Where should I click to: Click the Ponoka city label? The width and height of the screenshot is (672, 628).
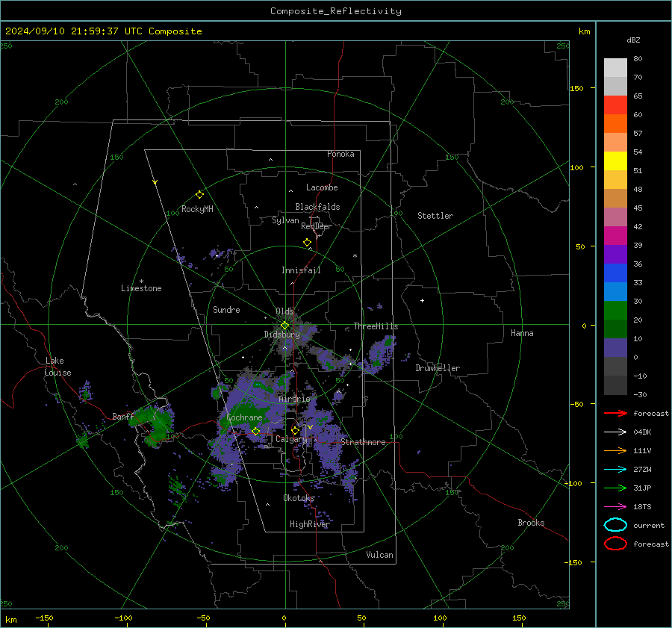coord(340,154)
